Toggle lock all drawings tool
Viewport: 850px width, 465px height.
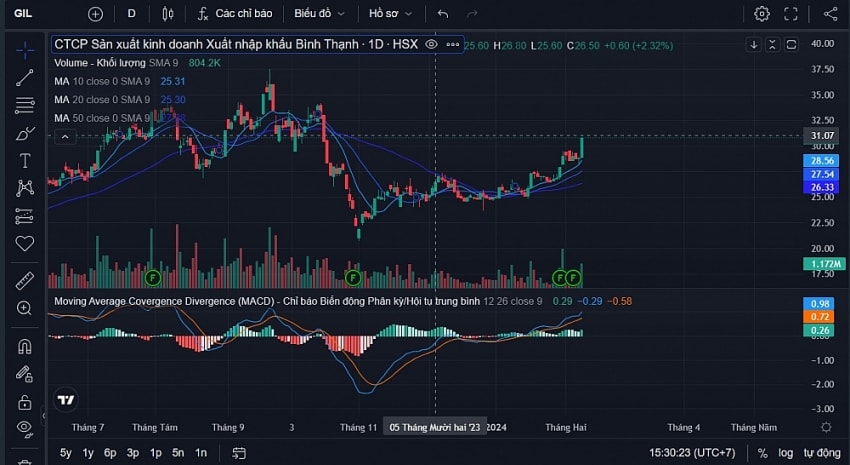(x=24, y=402)
